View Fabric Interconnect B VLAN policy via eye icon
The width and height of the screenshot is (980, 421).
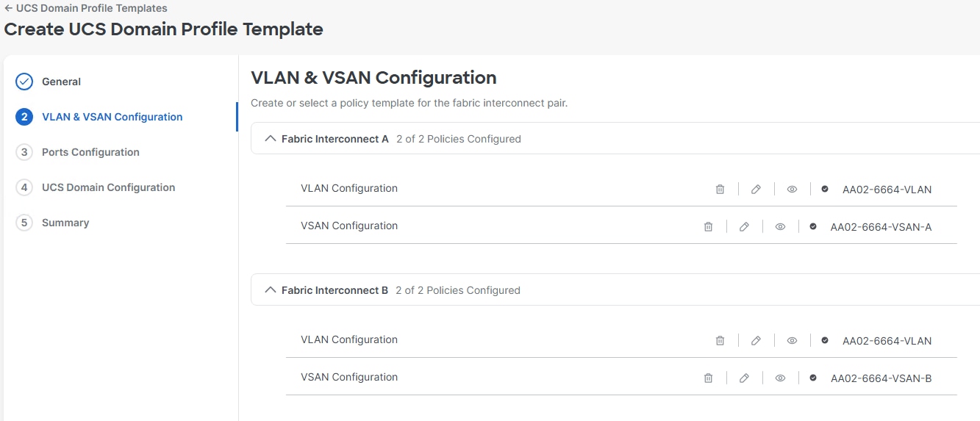(792, 340)
